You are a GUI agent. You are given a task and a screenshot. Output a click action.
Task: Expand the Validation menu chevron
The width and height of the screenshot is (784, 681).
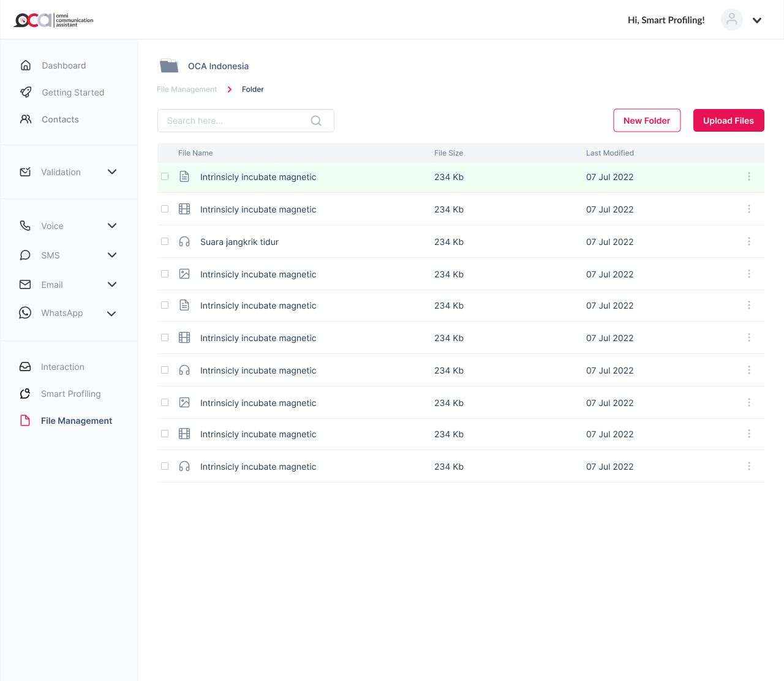(x=112, y=172)
